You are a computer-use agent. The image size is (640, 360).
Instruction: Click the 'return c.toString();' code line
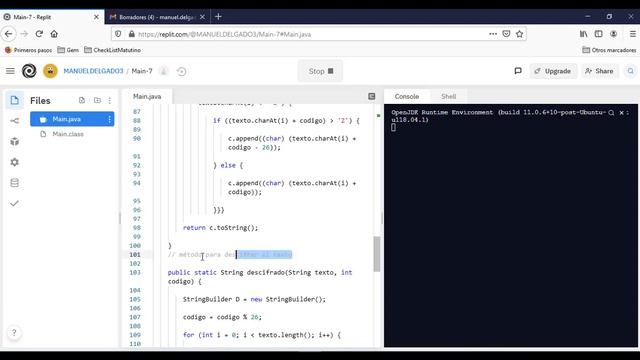(220, 228)
